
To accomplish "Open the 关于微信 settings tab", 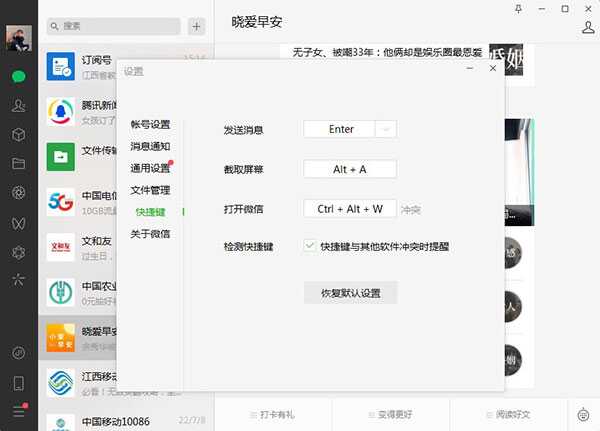I will pyautogui.click(x=150, y=234).
